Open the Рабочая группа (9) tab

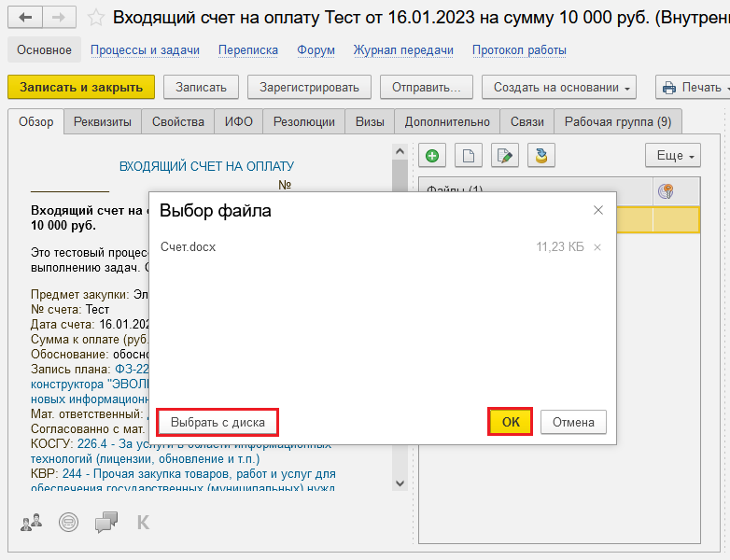click(617, 121)
